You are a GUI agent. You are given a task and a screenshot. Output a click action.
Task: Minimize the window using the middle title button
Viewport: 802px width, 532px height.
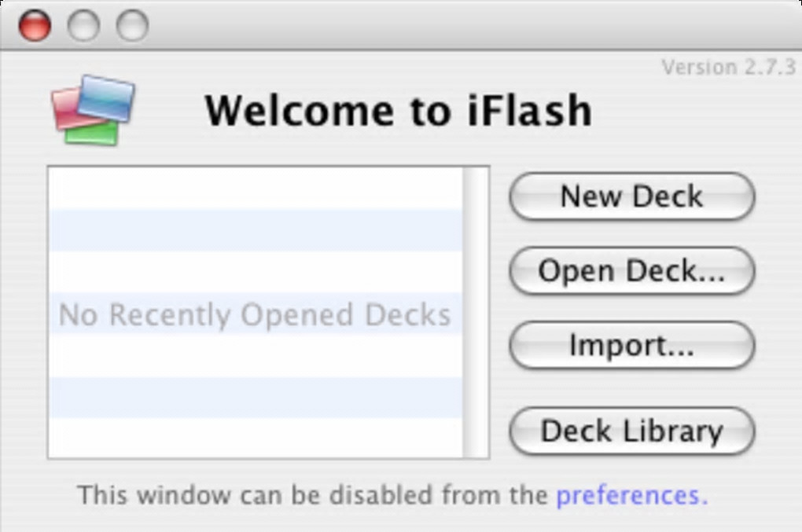(x=83, y=26)
